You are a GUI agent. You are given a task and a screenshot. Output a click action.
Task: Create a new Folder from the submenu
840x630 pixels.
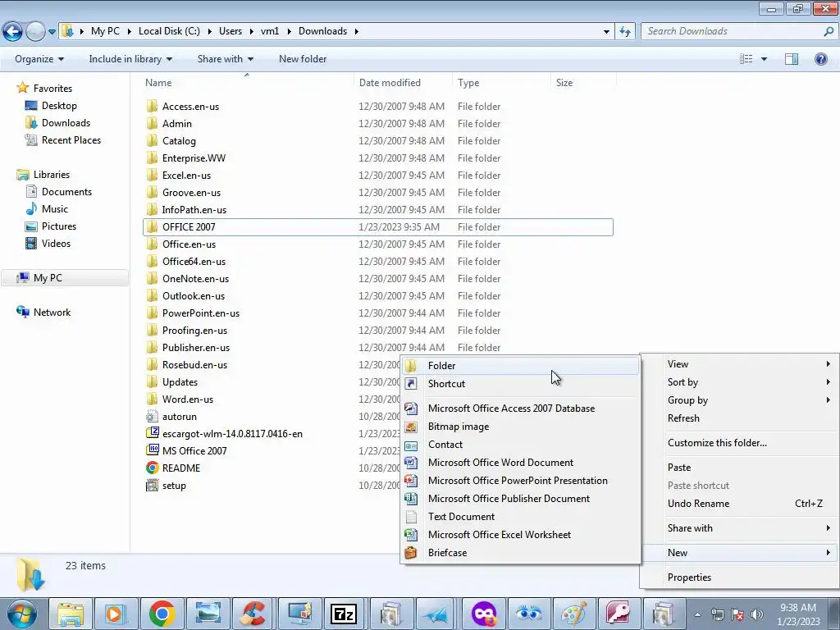coord(520,366)
